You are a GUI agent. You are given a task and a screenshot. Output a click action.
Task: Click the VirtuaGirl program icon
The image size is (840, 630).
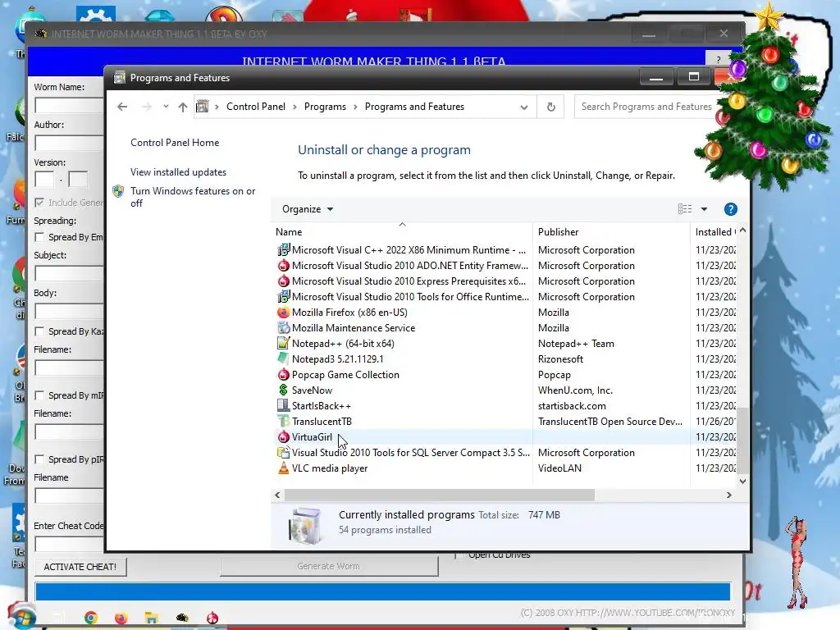point(283,436)
